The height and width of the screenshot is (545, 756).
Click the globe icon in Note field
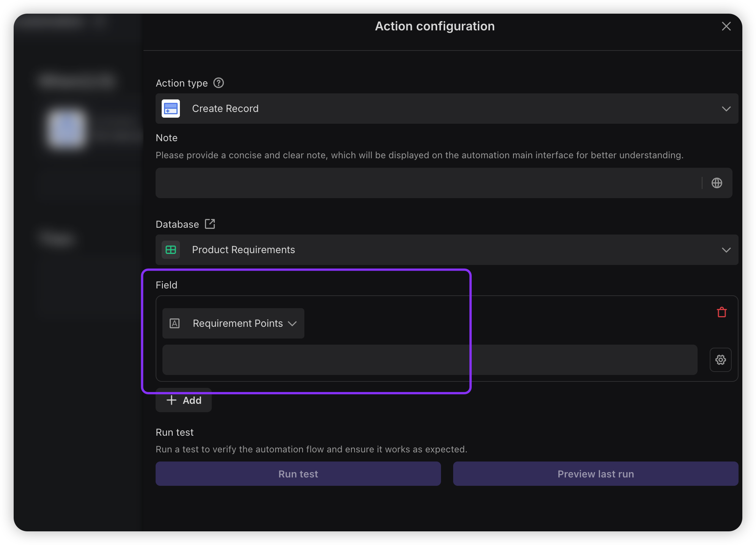(717, 183)
